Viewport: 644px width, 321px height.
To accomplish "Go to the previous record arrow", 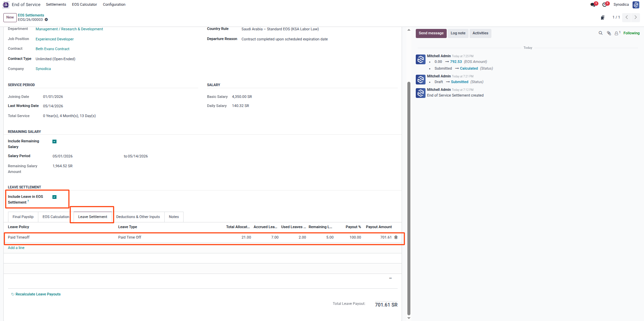I will tap(627, 17).
